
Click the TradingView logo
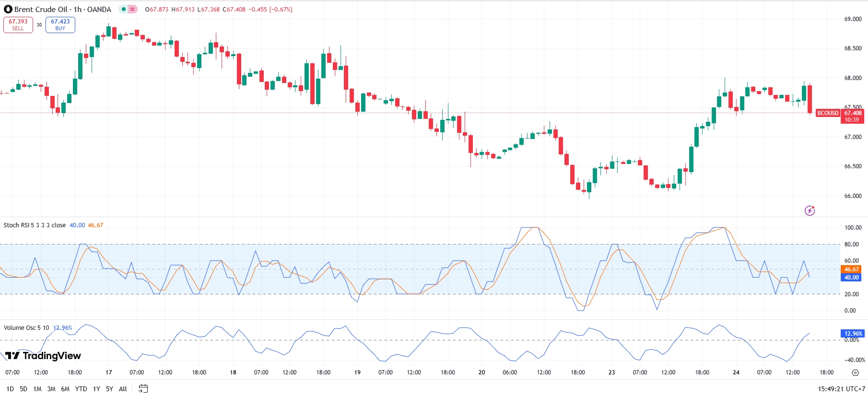tap(43, 356)
